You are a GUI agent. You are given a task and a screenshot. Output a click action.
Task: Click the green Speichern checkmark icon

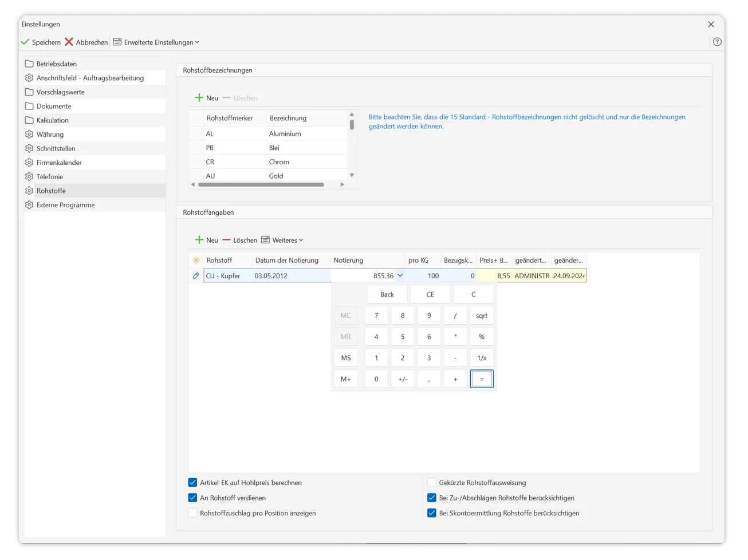click(25, 42)
